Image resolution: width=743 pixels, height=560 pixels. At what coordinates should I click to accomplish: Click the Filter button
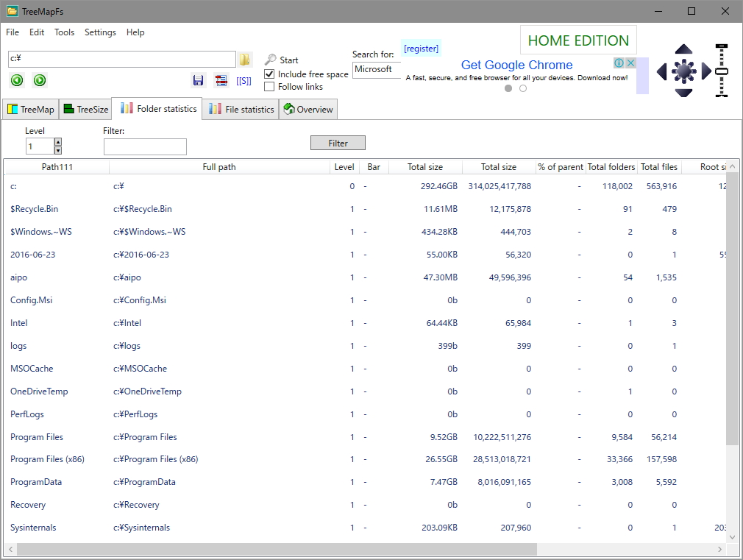[x=338, y=143]
